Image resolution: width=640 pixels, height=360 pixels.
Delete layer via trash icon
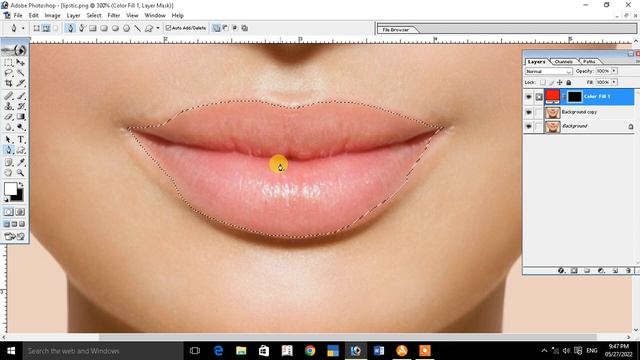pos(628,270)
